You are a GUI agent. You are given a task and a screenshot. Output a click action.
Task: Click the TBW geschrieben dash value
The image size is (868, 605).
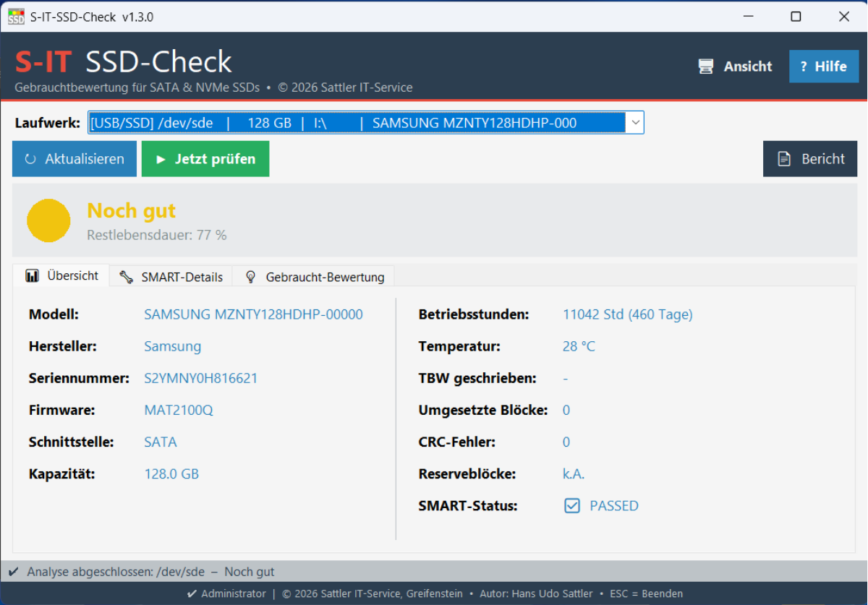pyautogui.click(x=566, y=378)
